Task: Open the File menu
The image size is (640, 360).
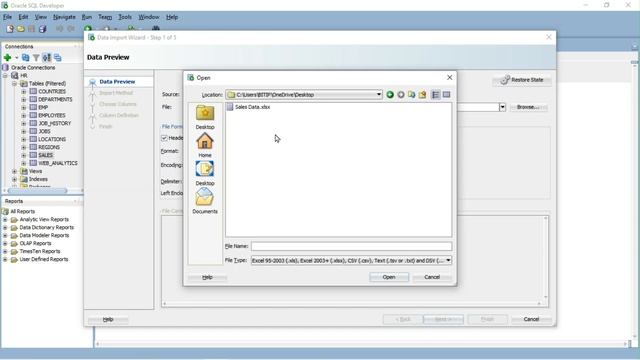Action: [x=7, y=17]
